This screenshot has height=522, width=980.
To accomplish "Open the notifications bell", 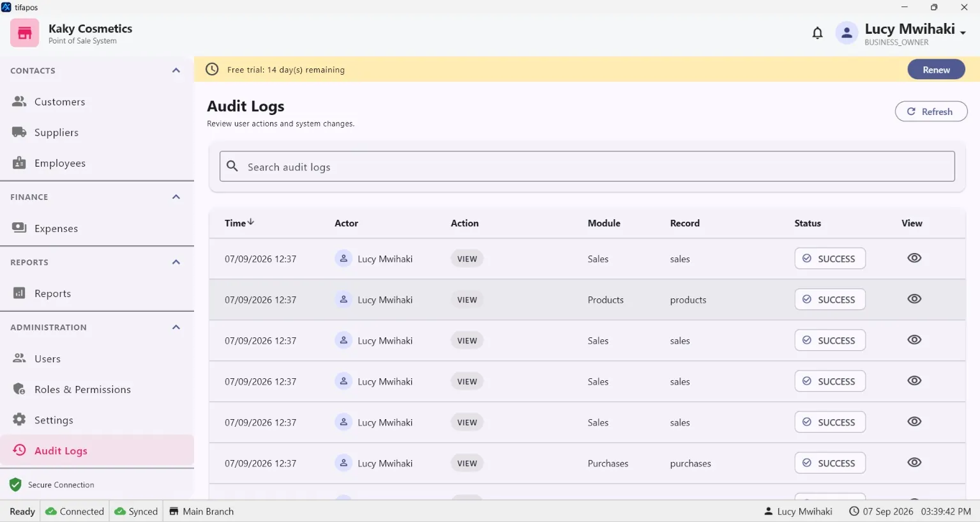I will pyautogui.click(x=817, y=33).
